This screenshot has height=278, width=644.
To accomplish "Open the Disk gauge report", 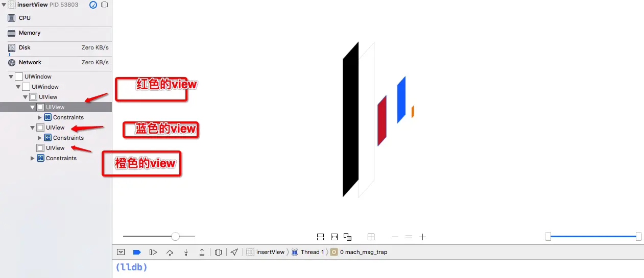I will click(x=56, y=47).
